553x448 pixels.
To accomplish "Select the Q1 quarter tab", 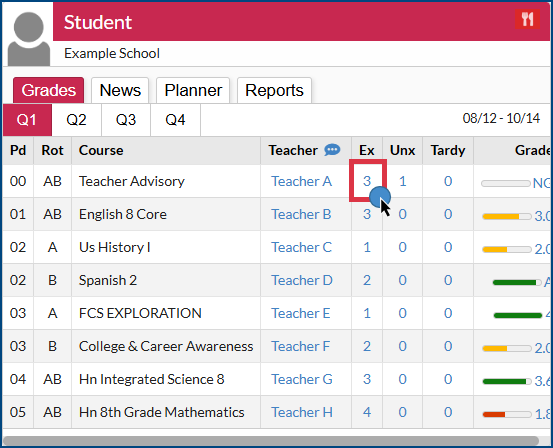I will tap(27, 120).
